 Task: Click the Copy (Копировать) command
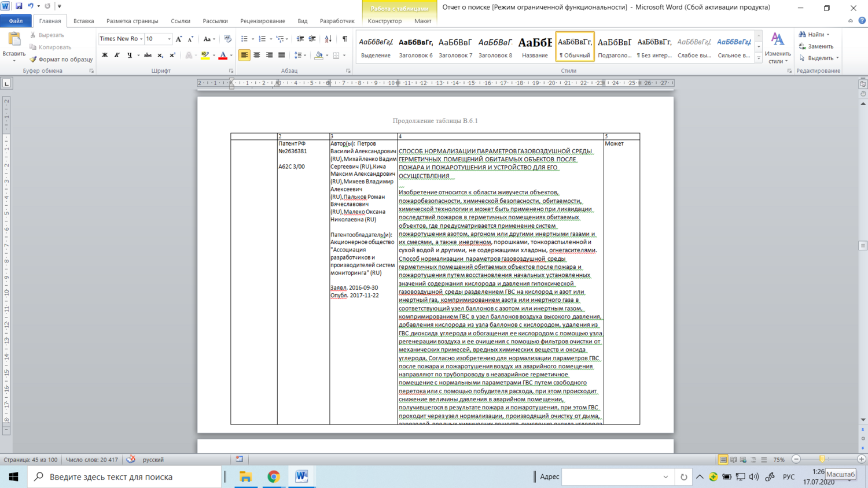(x=50, y=47)
